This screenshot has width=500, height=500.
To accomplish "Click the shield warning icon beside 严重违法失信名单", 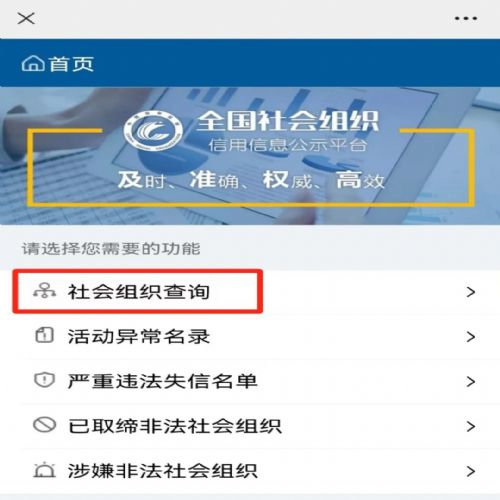I will (44, 380).
